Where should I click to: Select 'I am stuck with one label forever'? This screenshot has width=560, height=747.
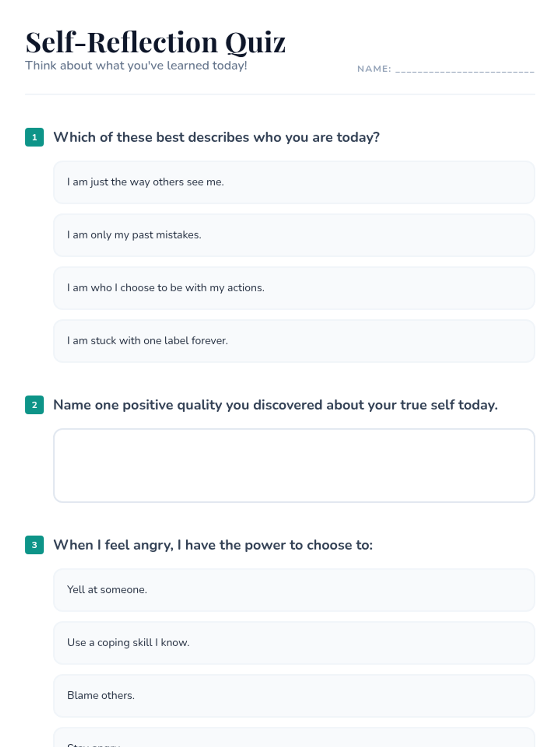[294, 341]
